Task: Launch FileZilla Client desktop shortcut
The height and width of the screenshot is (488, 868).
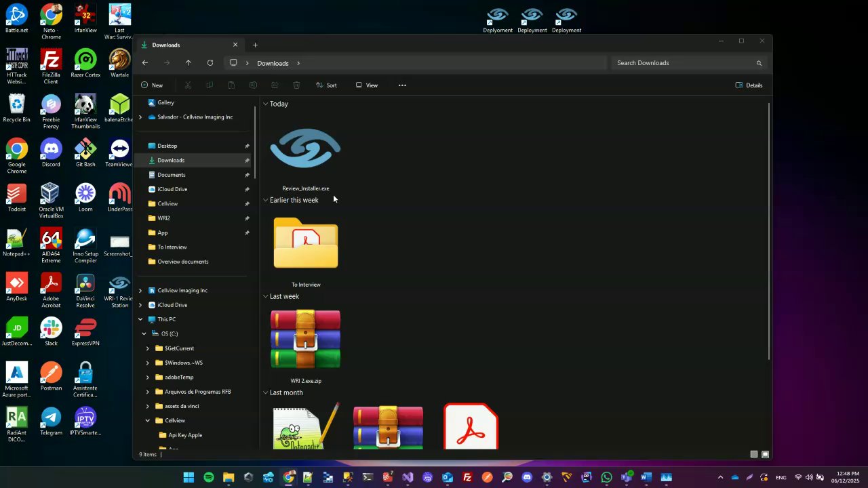Action: pos(51,67)
